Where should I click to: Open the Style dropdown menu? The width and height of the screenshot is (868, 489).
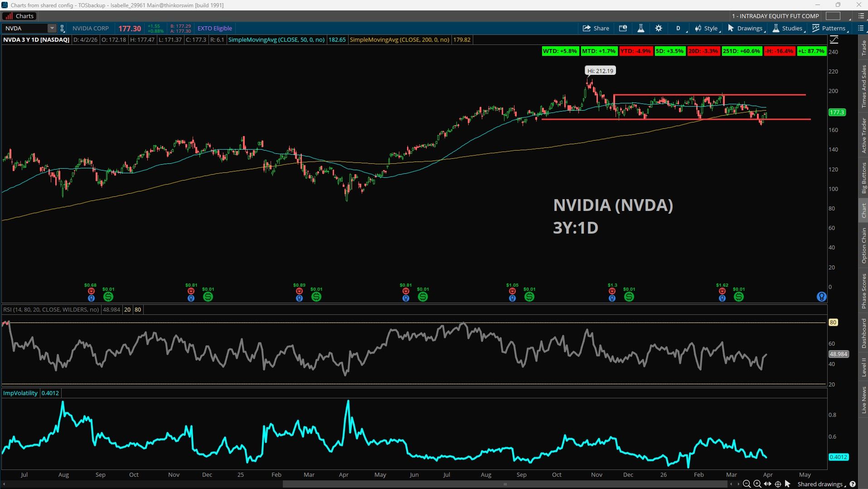tap(707, 28)
